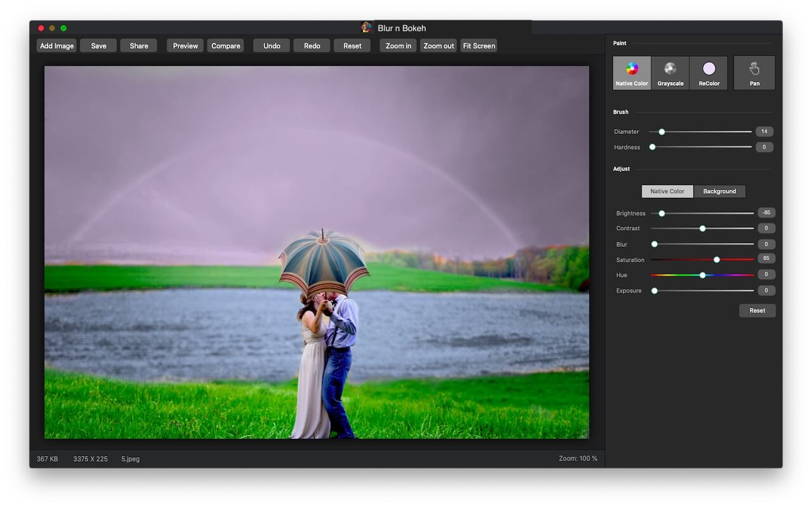Click the Contrast value field
This screenshot has height=508, width=812.
tap(766, 228)
